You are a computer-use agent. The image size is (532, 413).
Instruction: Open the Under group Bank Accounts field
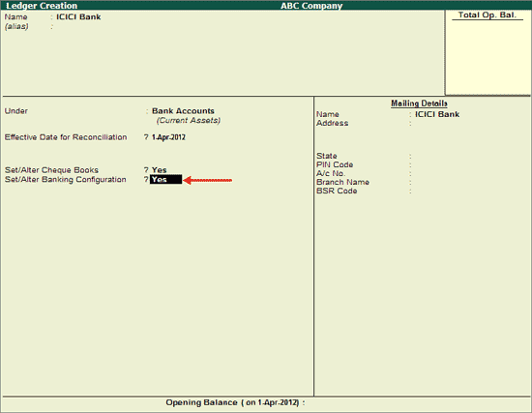click(183, 111)
